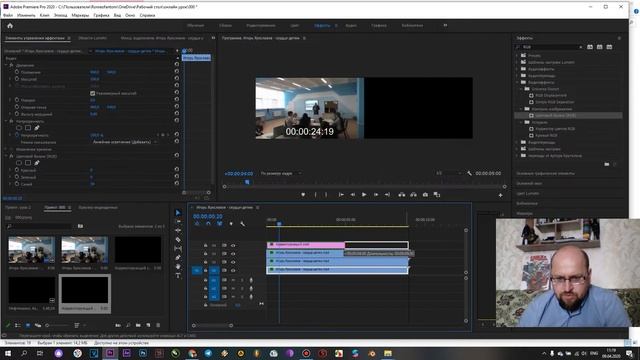The width and height of the screenshot is (640, 360).
Task: Open the Markers menu
Action: 80,15
